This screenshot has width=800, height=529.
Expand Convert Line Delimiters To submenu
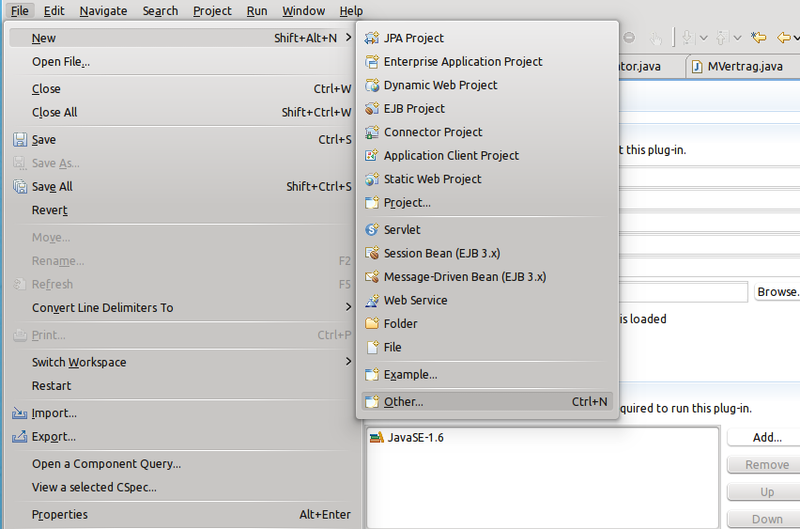(348, 308)
